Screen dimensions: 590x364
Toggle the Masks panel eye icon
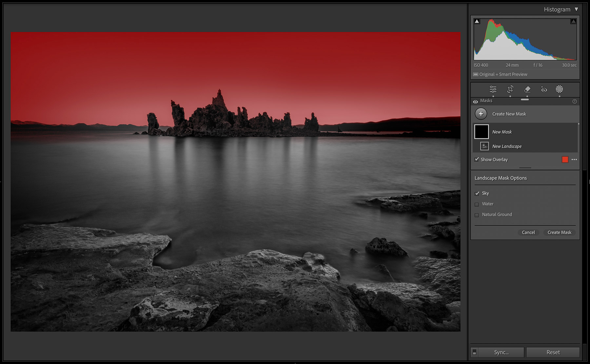(x=475, y=102)
